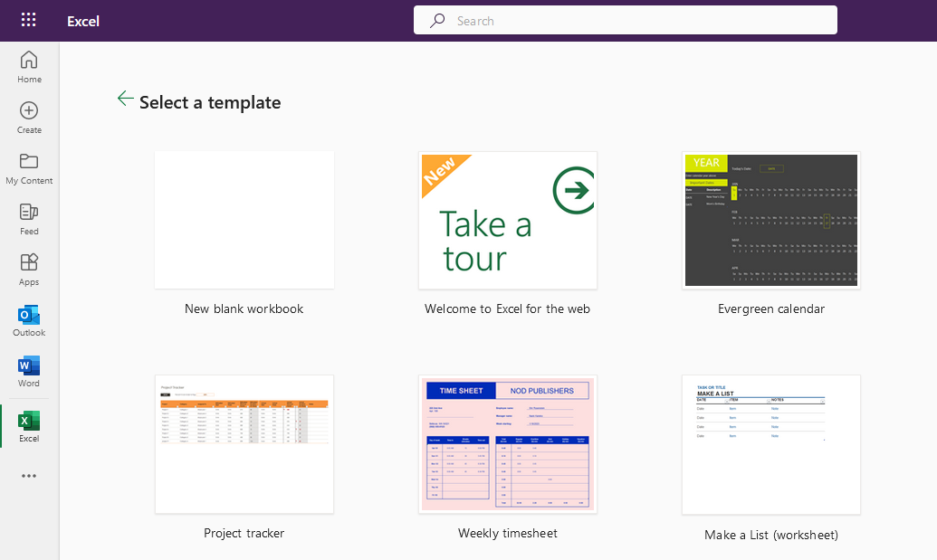Open the Make a List worksheet thumbnail
Screen dimensions: 937x560
pos(770,445)
